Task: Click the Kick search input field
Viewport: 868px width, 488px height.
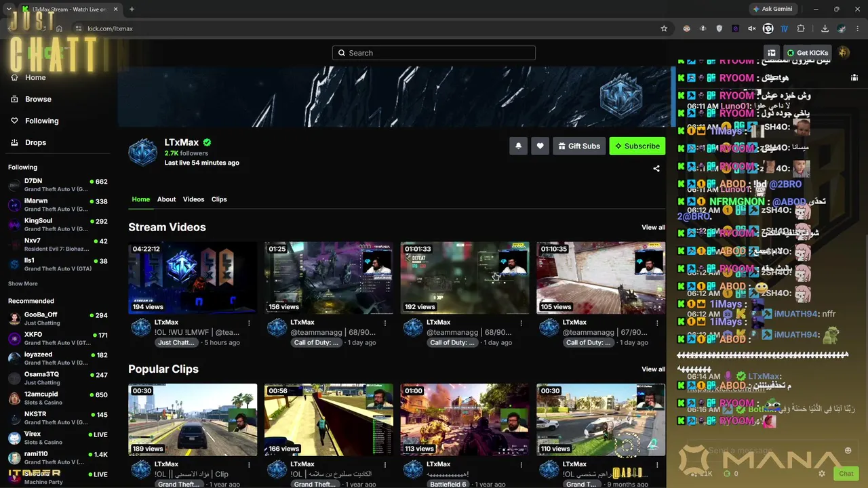Action: (x=434, y=53)
